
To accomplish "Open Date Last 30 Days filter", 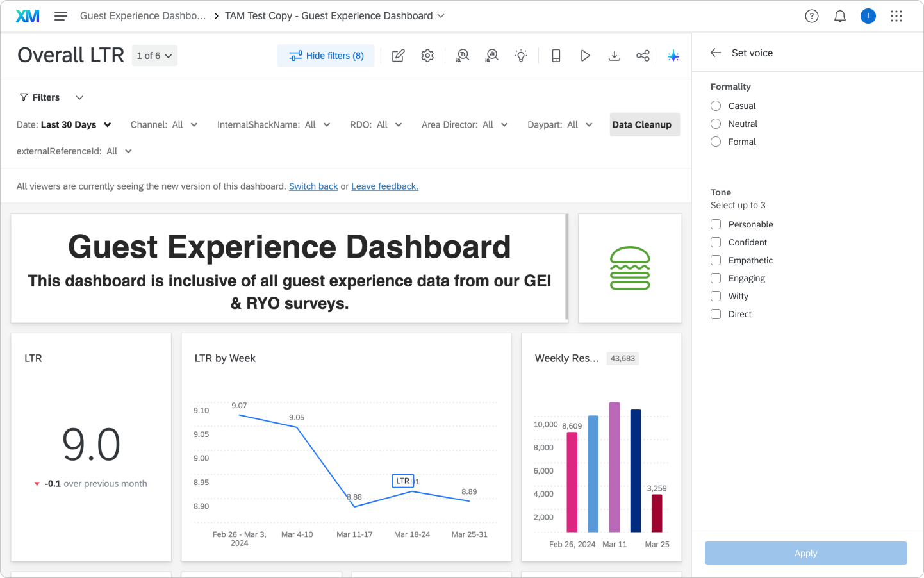I will (x=64, y=125).
